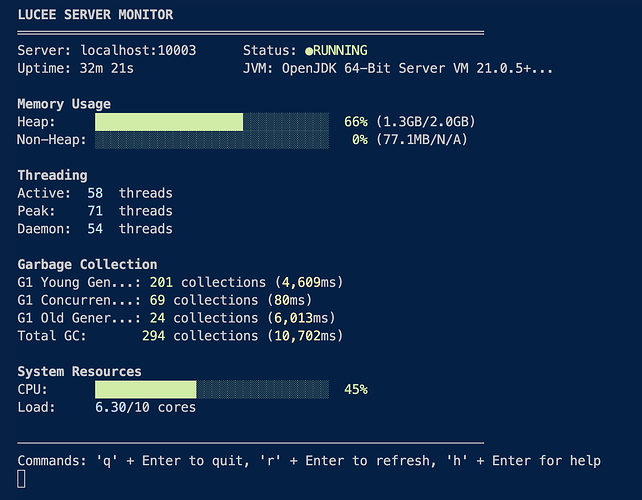Click the Threading section heading
The height and width of the screenshot is (500, 642).
pyautogui.click(x=52, y=175)
